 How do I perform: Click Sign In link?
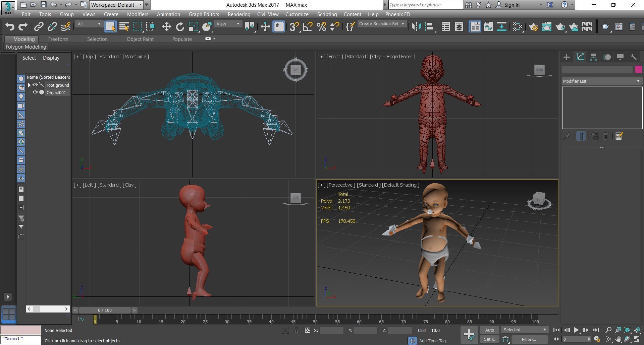tap(512, 5)
